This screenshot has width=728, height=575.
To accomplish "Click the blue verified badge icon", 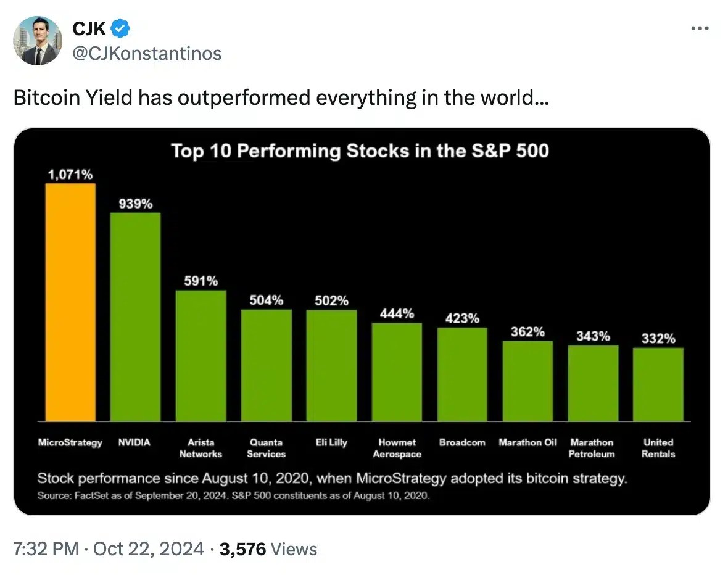I will click(x=119, y=28).
